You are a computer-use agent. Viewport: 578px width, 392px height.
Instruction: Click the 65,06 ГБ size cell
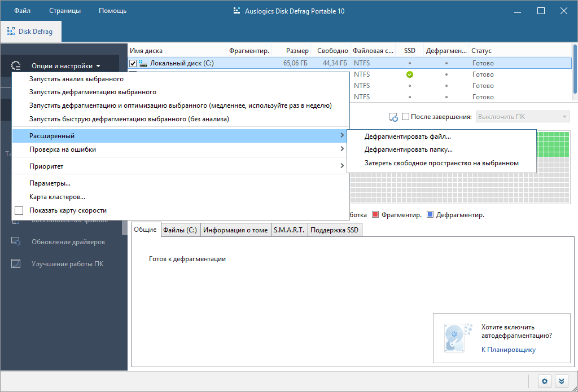point(295,63)
